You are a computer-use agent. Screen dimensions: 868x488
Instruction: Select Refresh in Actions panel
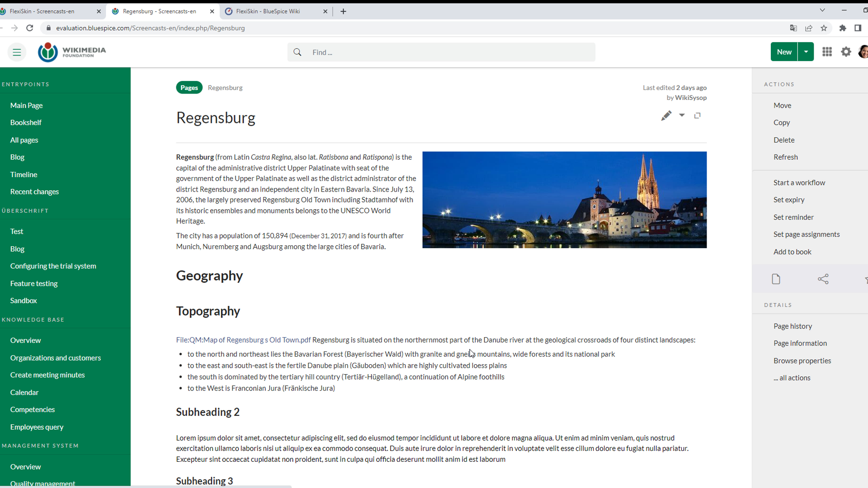785,157
